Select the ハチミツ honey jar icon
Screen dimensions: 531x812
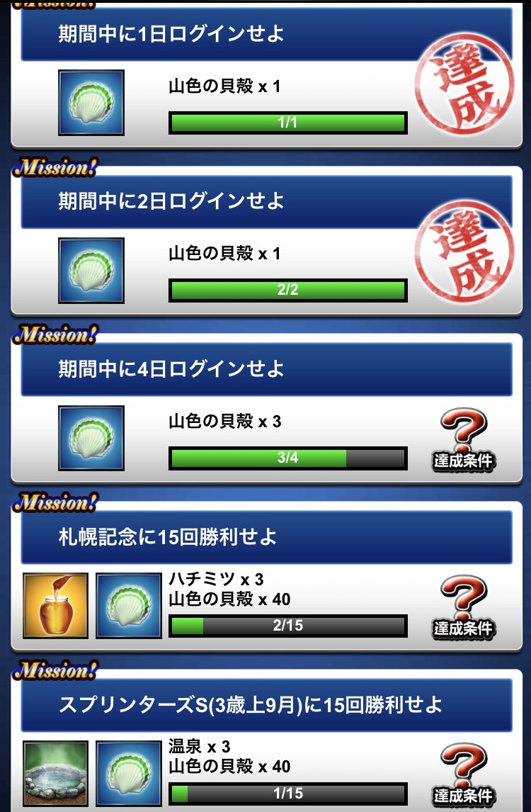pos(55,605)
